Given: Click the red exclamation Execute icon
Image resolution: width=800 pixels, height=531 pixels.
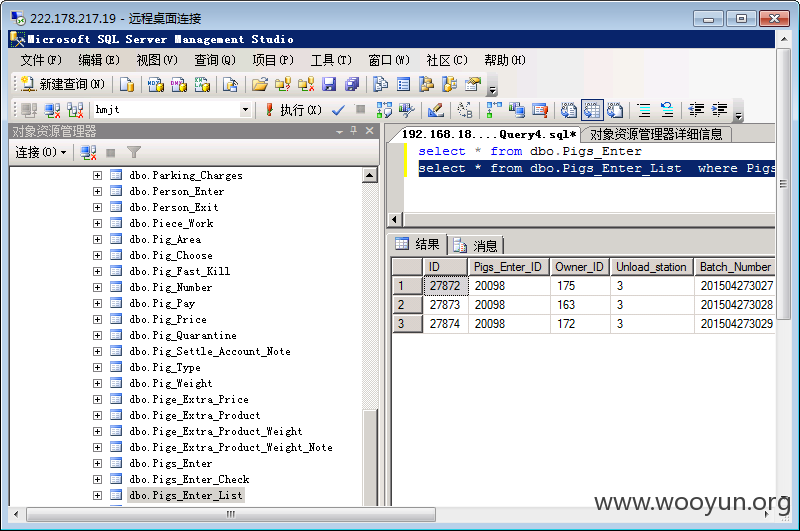Looking at the screenshot, I should click(269, 110).
